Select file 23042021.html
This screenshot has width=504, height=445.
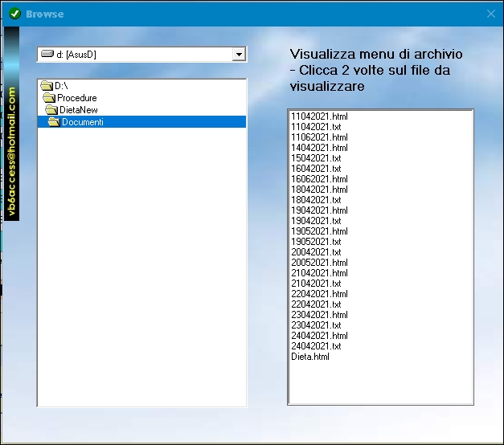point(319,315)
